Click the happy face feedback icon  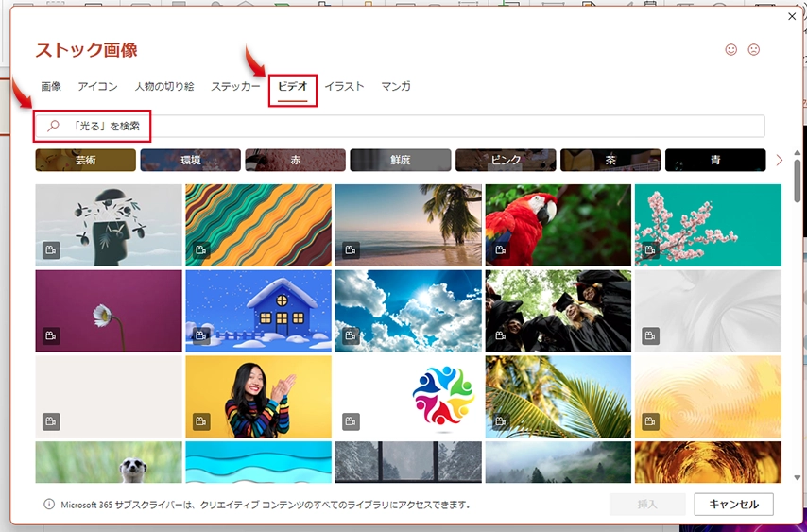pyautogui.click(x=730, y=49)
